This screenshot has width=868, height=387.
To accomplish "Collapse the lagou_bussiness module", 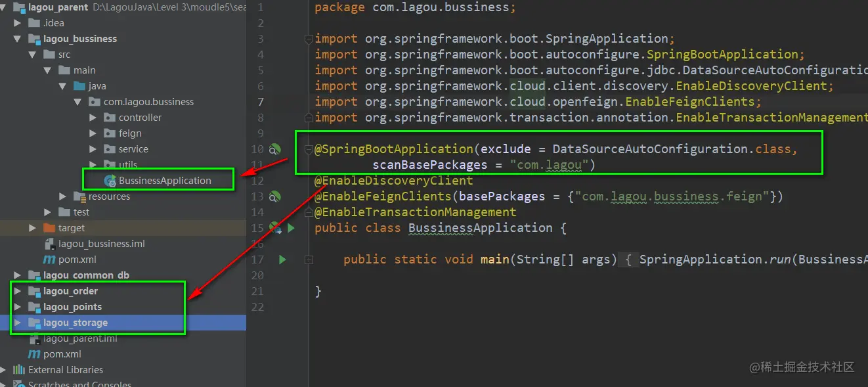I will [18, 39].
